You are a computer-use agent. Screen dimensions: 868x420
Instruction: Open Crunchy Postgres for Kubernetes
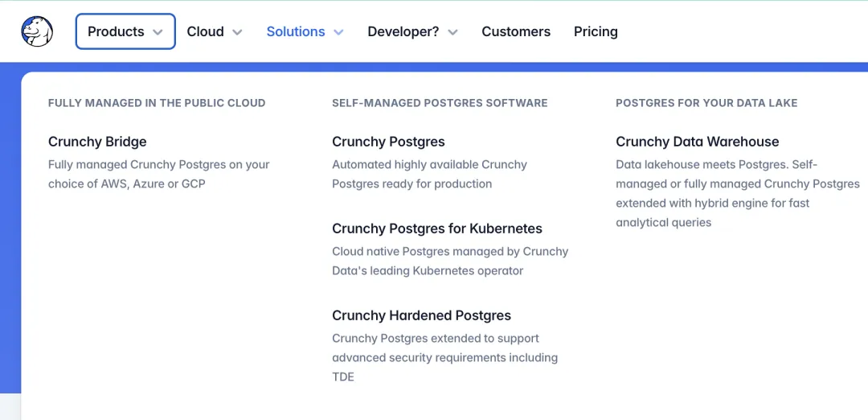point(436,229)
